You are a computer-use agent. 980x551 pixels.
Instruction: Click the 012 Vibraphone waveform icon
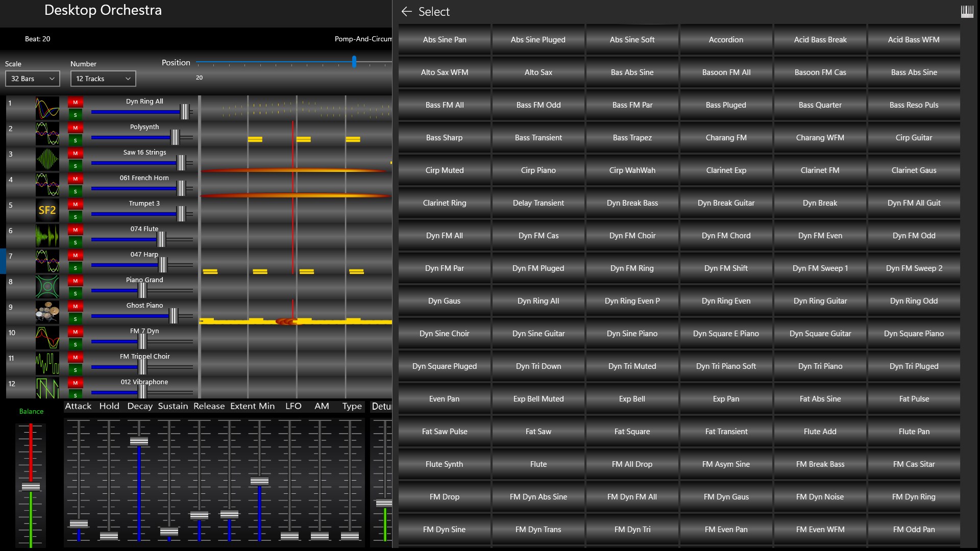[47, 388]
